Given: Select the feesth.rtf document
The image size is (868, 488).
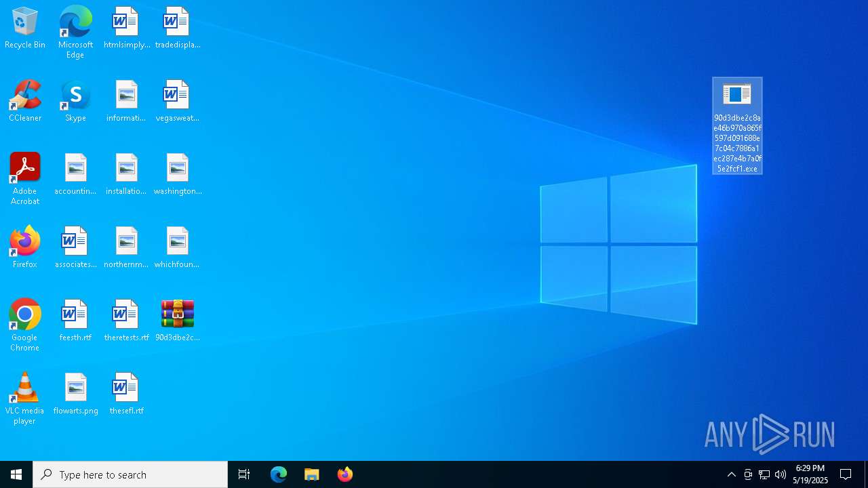Looking at the screenshot, I should point(75,321).
